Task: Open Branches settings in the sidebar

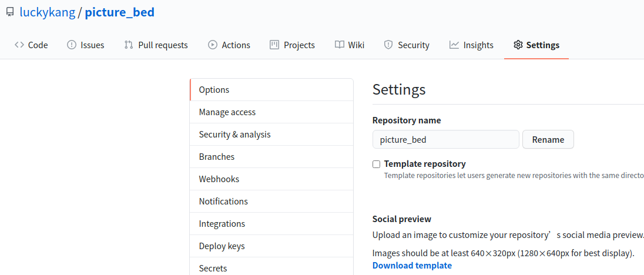Action: pos(271,157)
